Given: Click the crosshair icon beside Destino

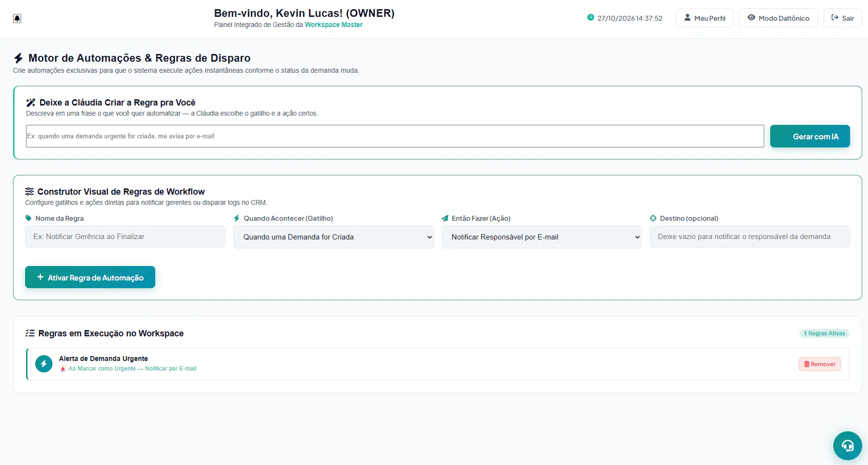Looking at the screenshot, I should point(653,218).
